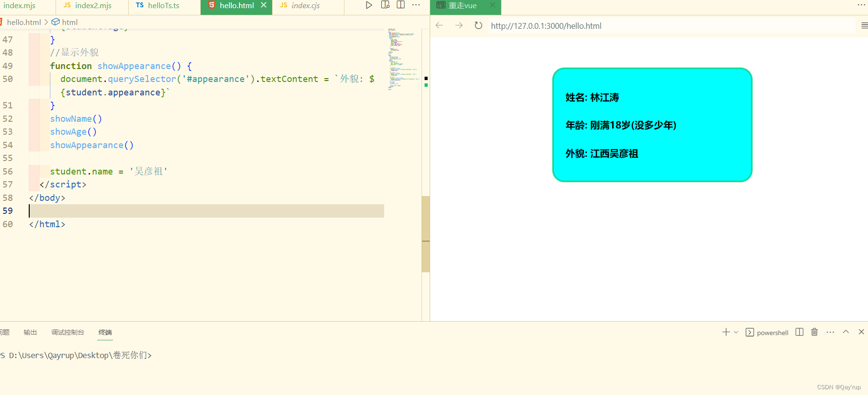The height and width of the screenshot is (395, 868).
Task: Close the terminal panel
Action: pos(861,332)
